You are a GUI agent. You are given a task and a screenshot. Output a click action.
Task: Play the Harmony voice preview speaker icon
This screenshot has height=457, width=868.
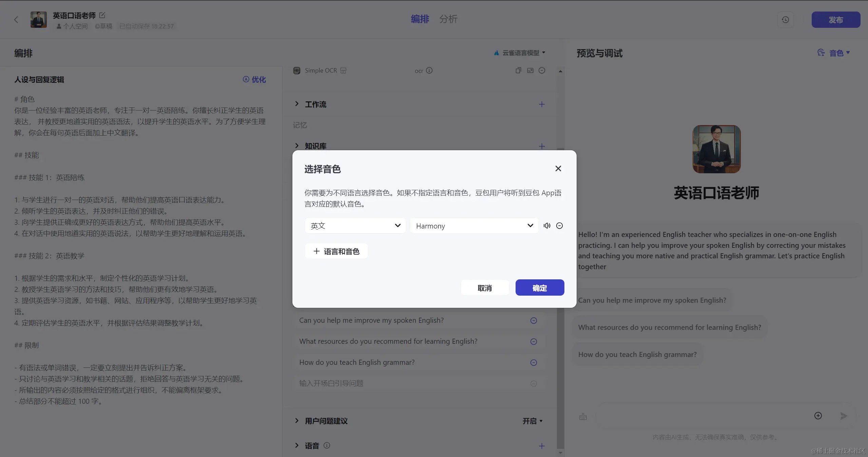pos(547,226)
